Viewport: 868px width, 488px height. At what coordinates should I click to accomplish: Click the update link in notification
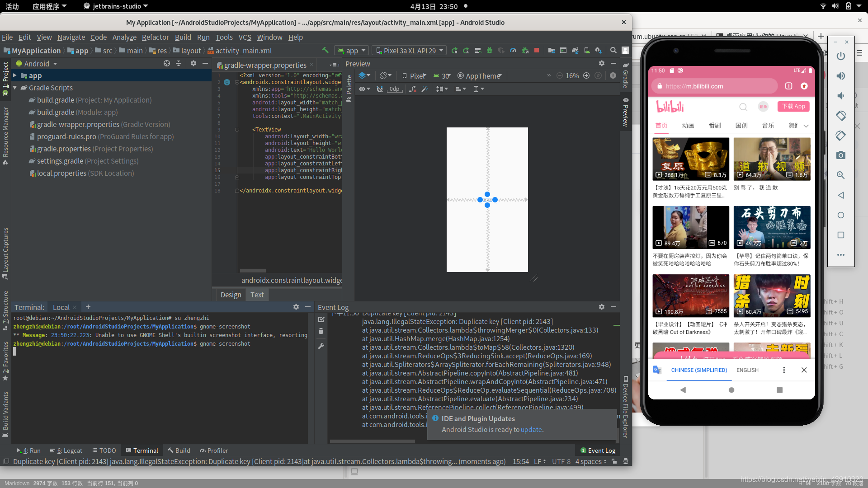(x=531, y=430)
